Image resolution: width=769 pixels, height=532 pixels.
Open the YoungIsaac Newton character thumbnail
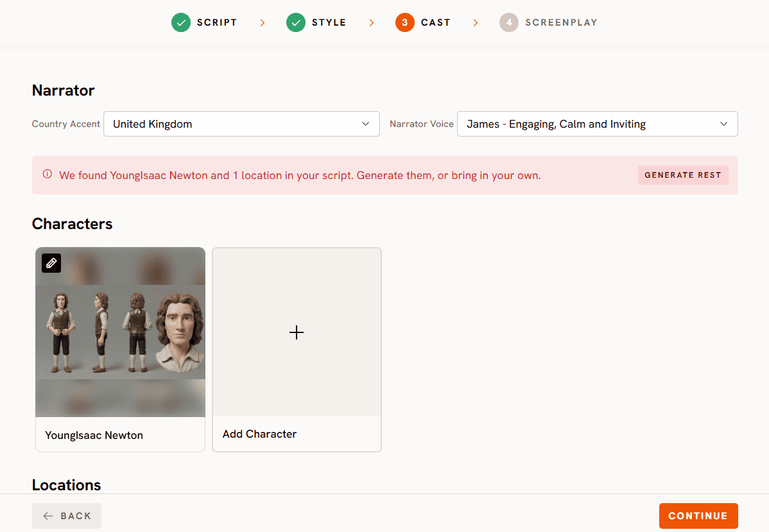coord(120,332)
